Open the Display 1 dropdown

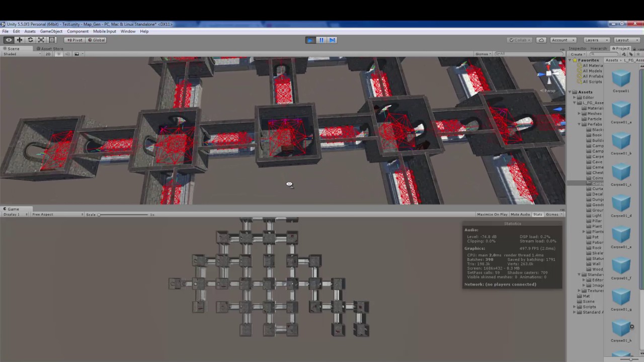(x=15, y=215)
